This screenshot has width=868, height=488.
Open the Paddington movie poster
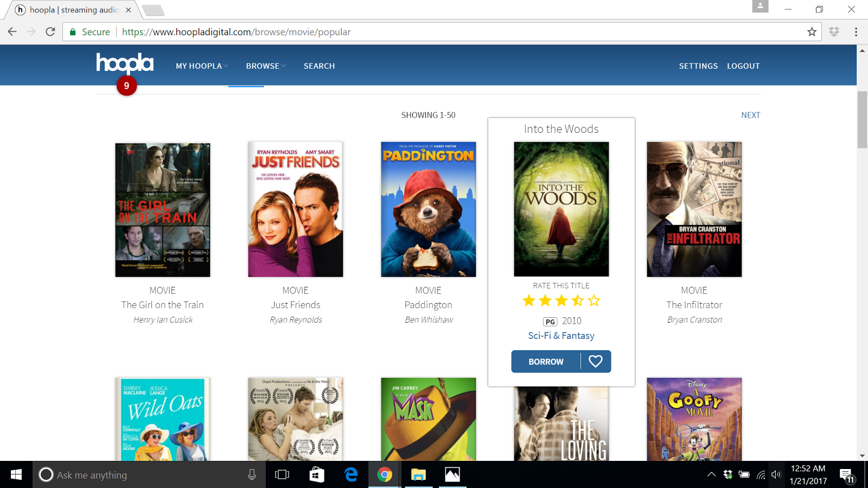tap(429, 210)
